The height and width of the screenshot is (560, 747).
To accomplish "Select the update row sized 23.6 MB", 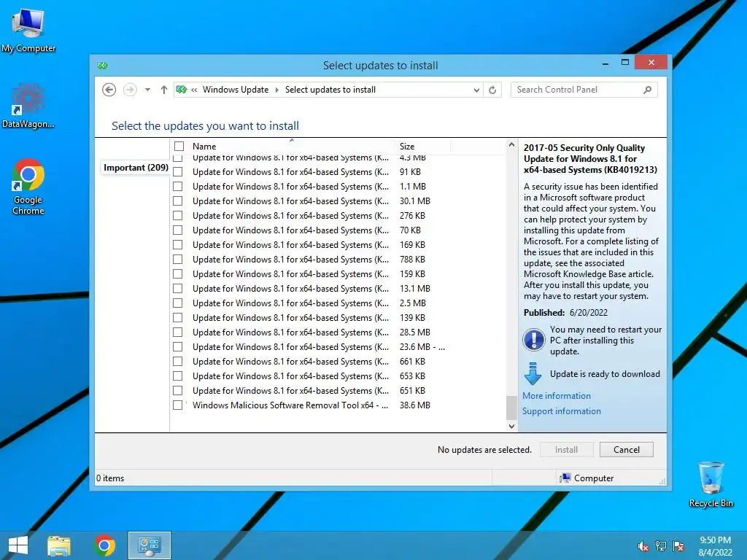I will (x=338, y=347).
